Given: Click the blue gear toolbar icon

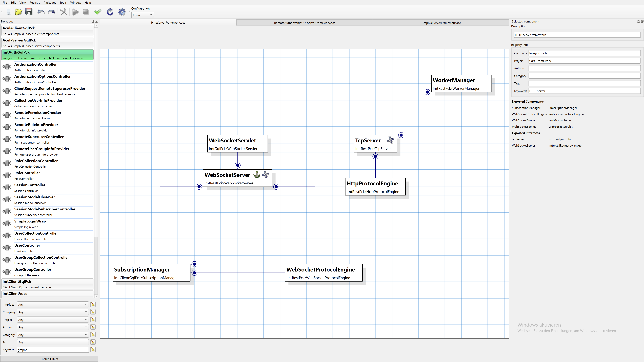Looking at the screenshot, I should point(122,12).
